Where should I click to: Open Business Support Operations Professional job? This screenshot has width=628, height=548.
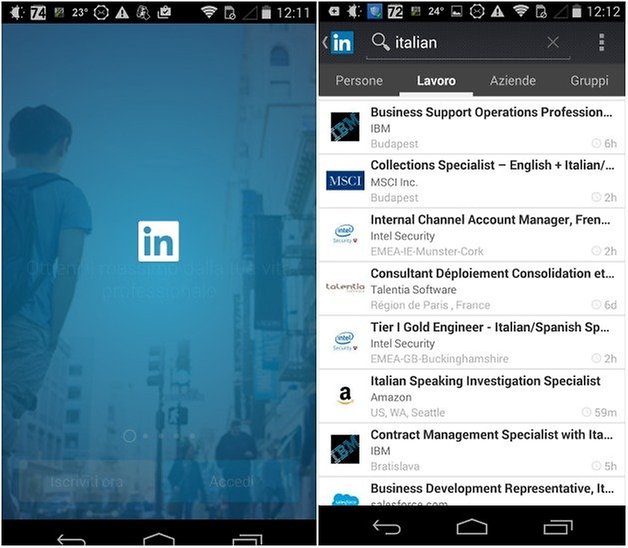tap(472, 127)
